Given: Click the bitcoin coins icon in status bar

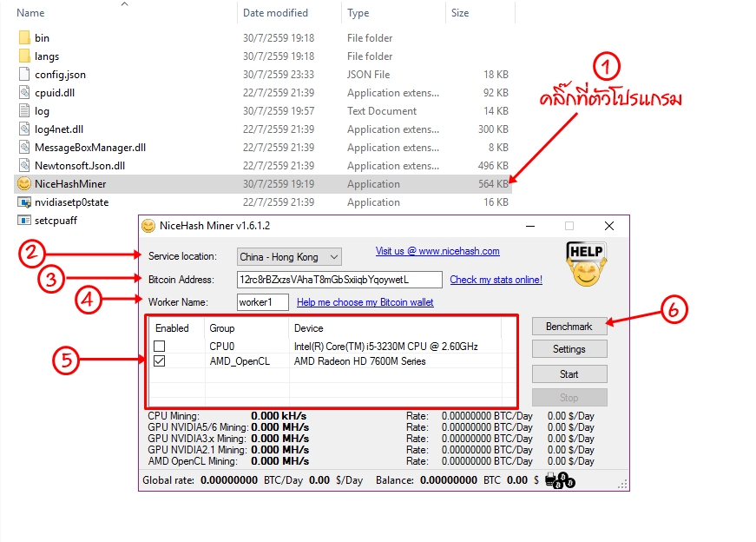Looking at the screenshot, I should [x=560, y=480].
